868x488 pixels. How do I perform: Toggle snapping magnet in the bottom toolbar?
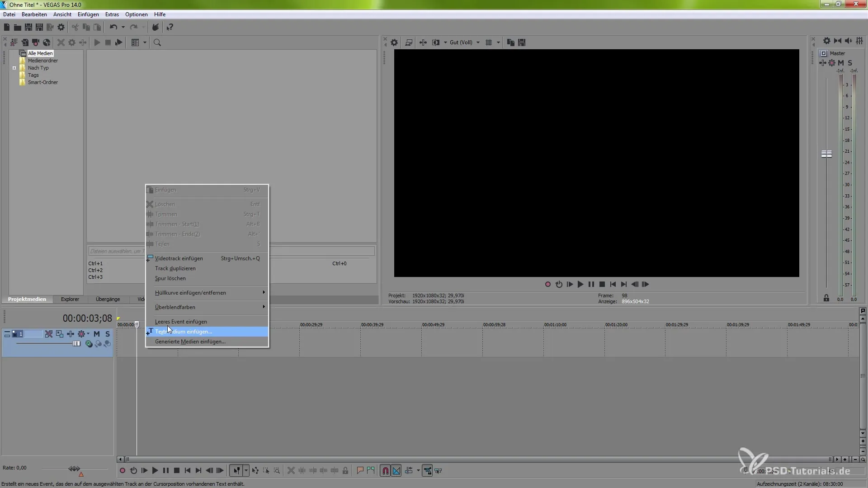click(385, 471)
